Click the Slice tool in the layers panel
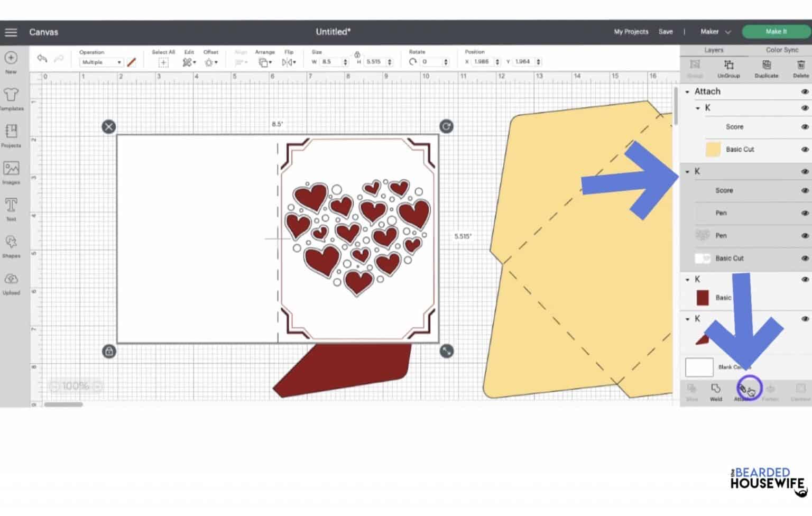Image resolution: width=812 pixels, height=516 pixels. 691,390
